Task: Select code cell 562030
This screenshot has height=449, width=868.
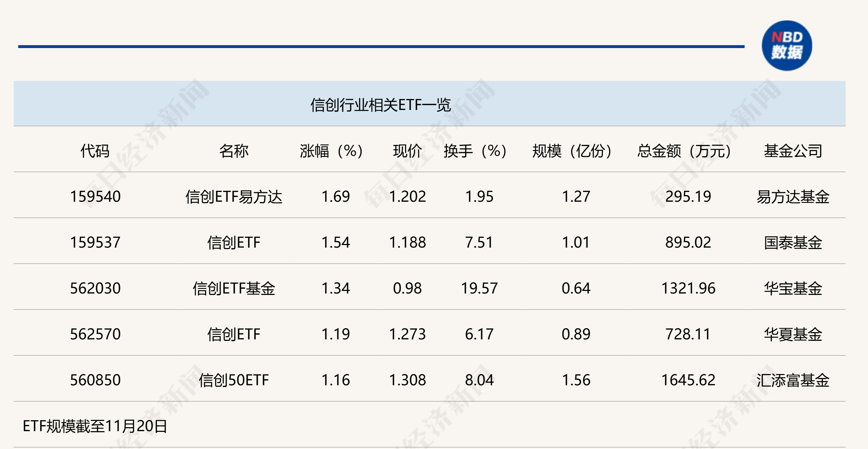Action: click(95, 288)
